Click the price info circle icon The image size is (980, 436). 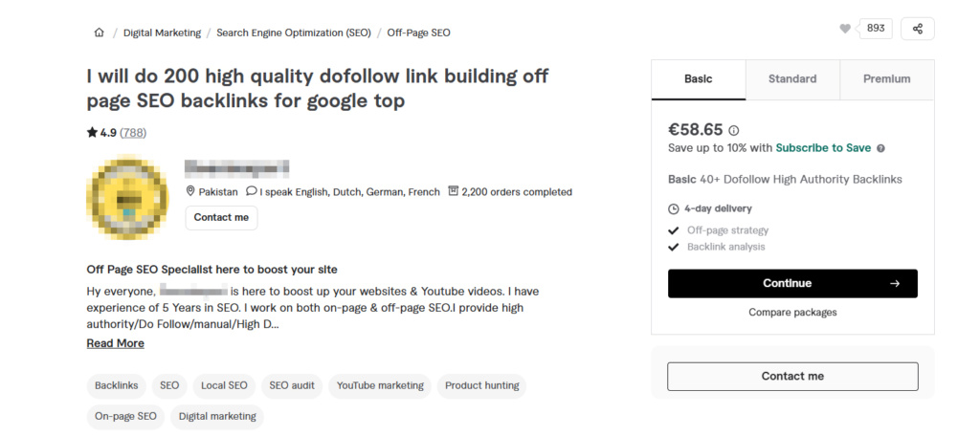click(734, 131)
